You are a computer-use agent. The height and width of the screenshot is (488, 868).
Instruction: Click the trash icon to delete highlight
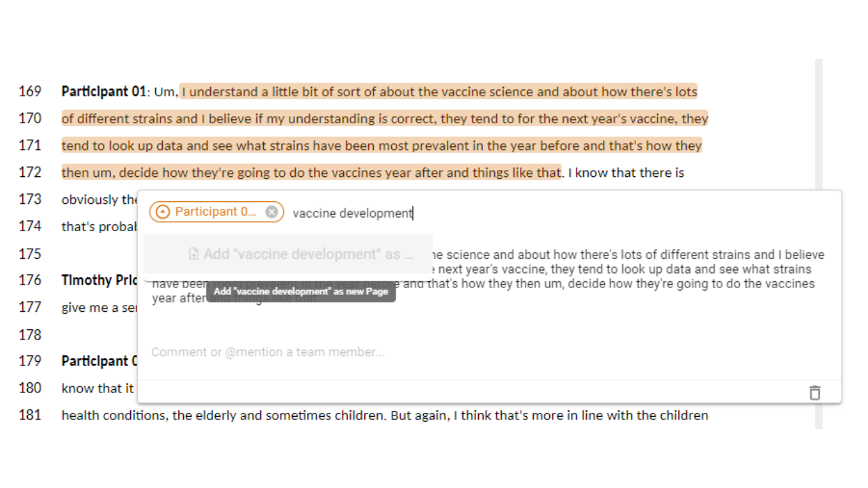pos(814,392)
